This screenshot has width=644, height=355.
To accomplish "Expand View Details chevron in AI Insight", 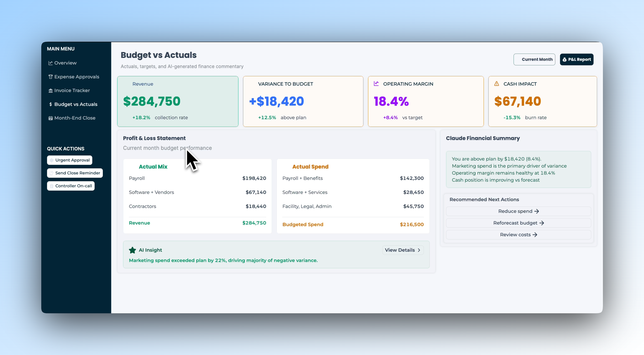I will point(419,250).
